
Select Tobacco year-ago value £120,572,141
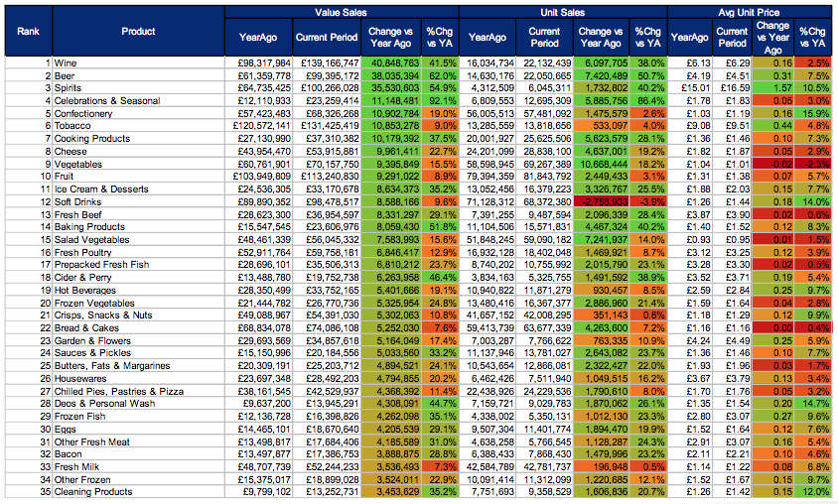pos(259,126)
